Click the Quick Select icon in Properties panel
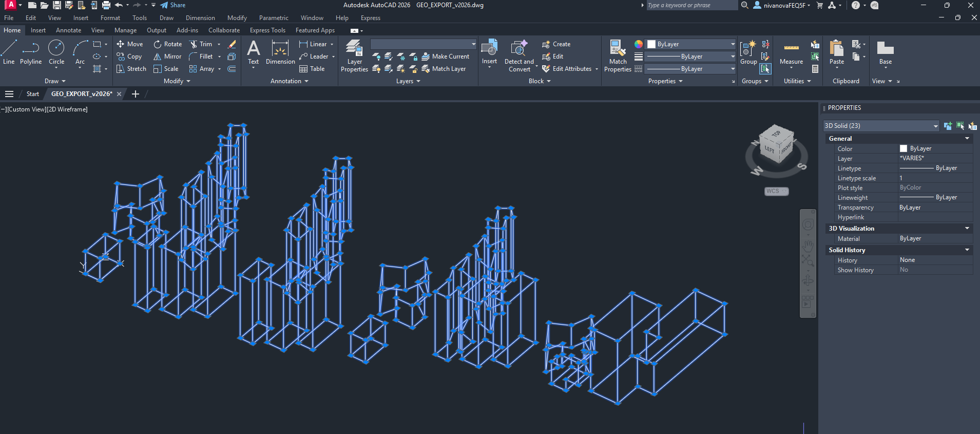Screen dimensions: 980x434 tap(972, 126)
